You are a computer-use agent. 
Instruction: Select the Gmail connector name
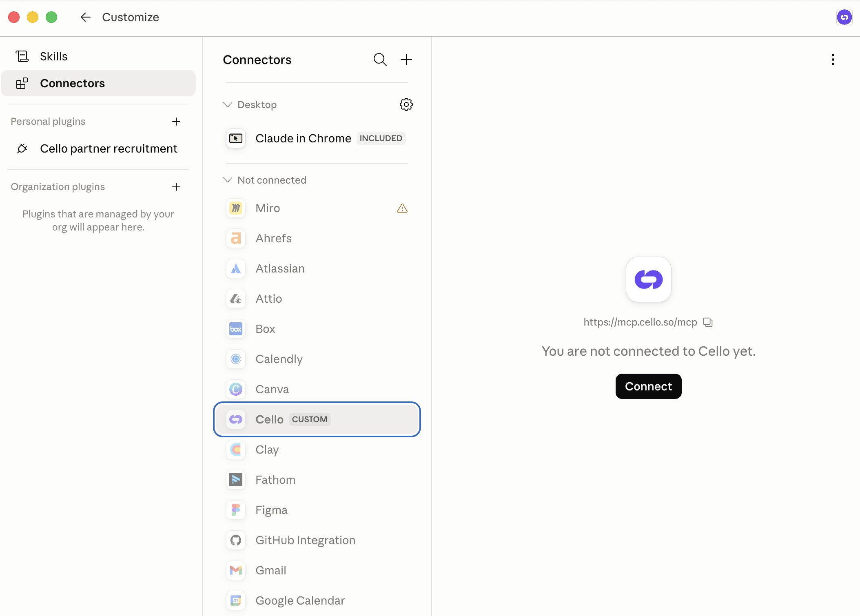tap(271, 570)
